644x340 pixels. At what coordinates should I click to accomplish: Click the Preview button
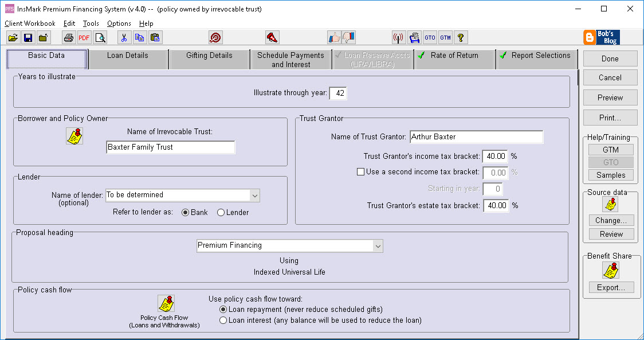click(x=610, y=97)
